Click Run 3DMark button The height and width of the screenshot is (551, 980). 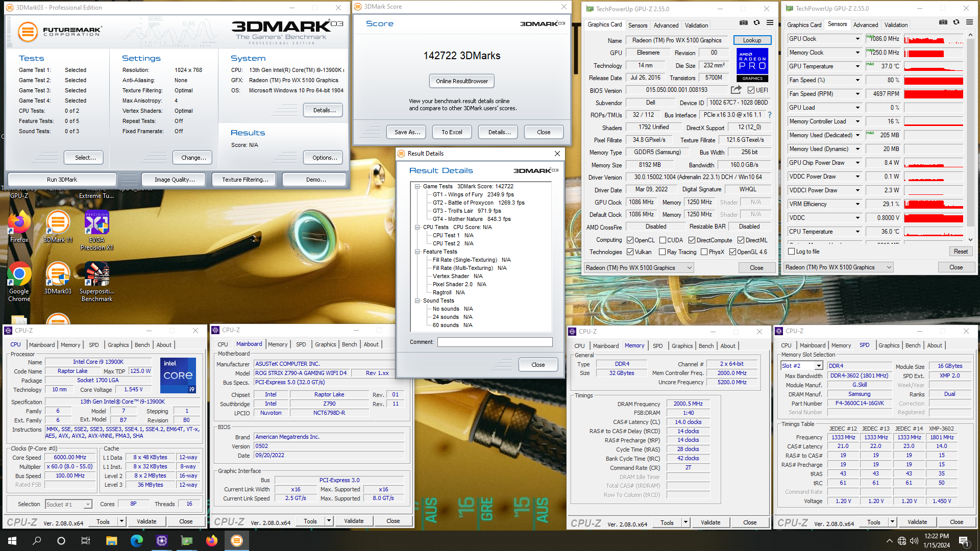62,180
